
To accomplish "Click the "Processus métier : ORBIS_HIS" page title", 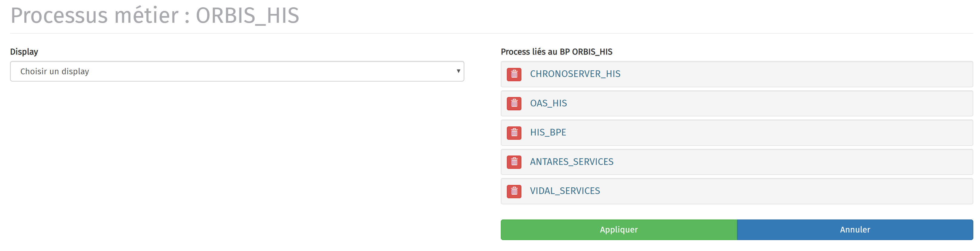I will [155, 15].
